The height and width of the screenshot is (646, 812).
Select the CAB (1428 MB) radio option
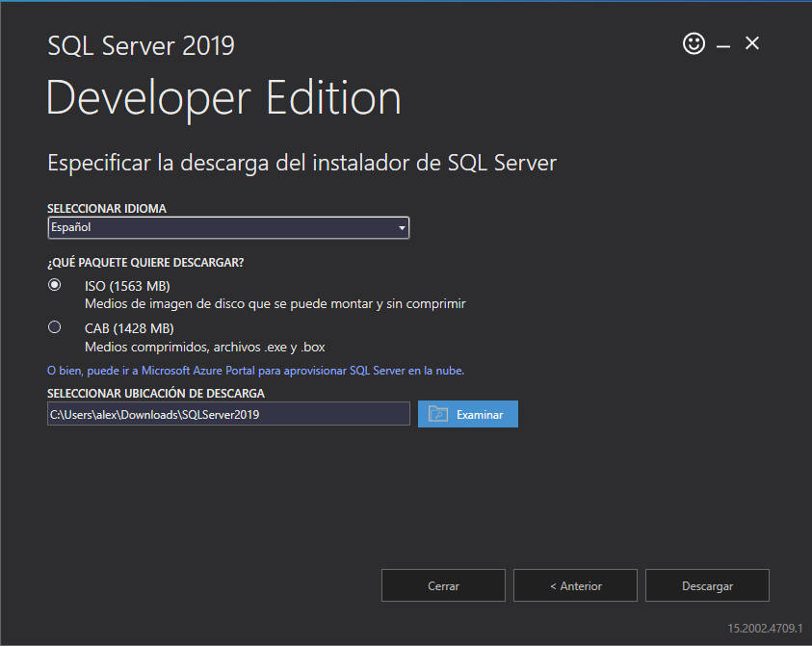(x=54, y=327)
